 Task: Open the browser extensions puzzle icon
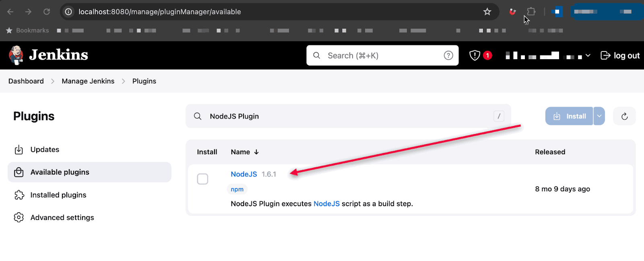coord(531,12)
